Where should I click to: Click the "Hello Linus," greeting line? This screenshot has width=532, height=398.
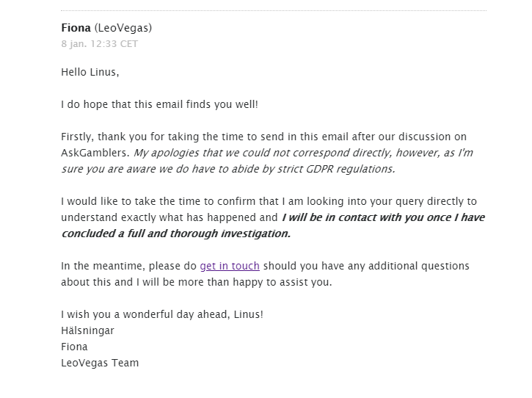(x=90, y=73)
